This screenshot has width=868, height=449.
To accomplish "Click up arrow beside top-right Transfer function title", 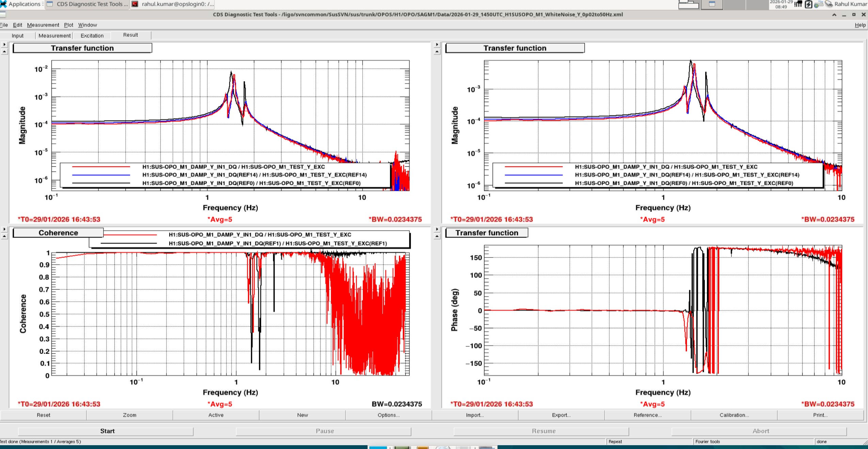I will (437, 52).
